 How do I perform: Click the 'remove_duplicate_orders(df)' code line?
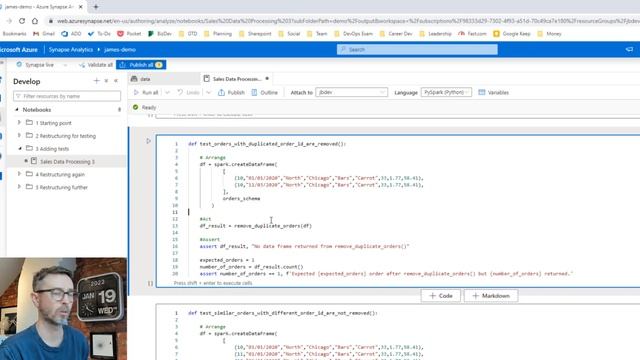pos(256,226)
